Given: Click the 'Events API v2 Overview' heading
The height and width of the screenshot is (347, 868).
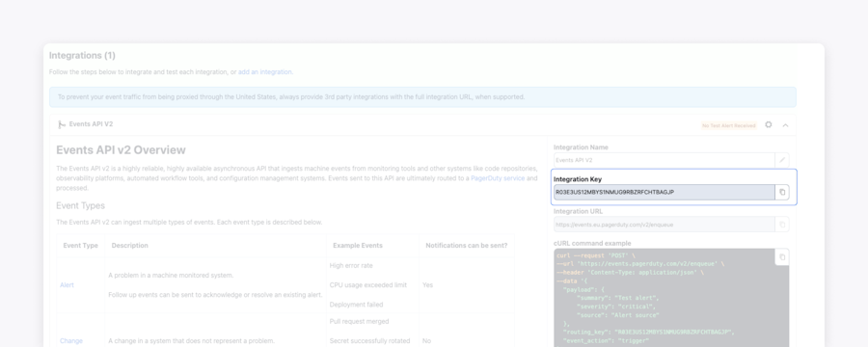Looking at the screenshot, I should (x=121, y=150).
